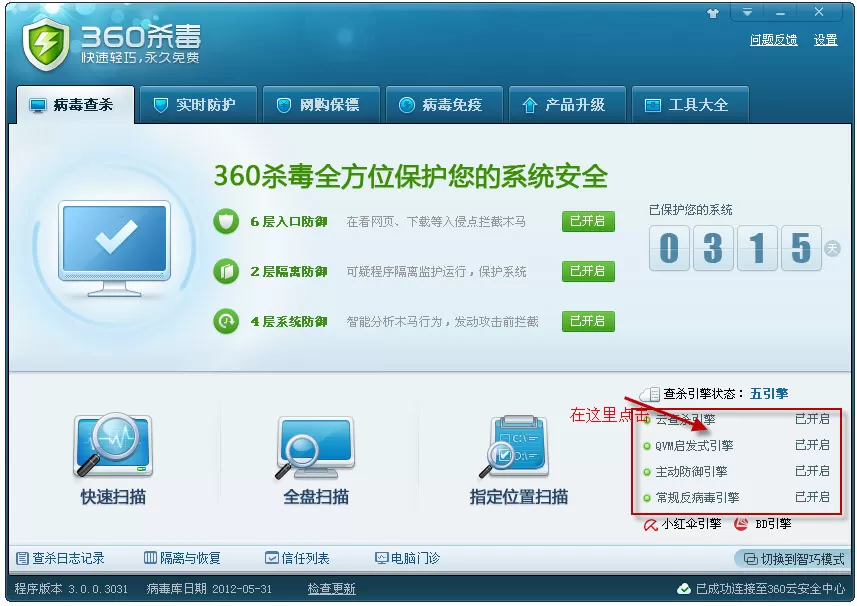Switch to the 工具大全 tab
The image size is (857, 606).
click(x=690, y=104)
